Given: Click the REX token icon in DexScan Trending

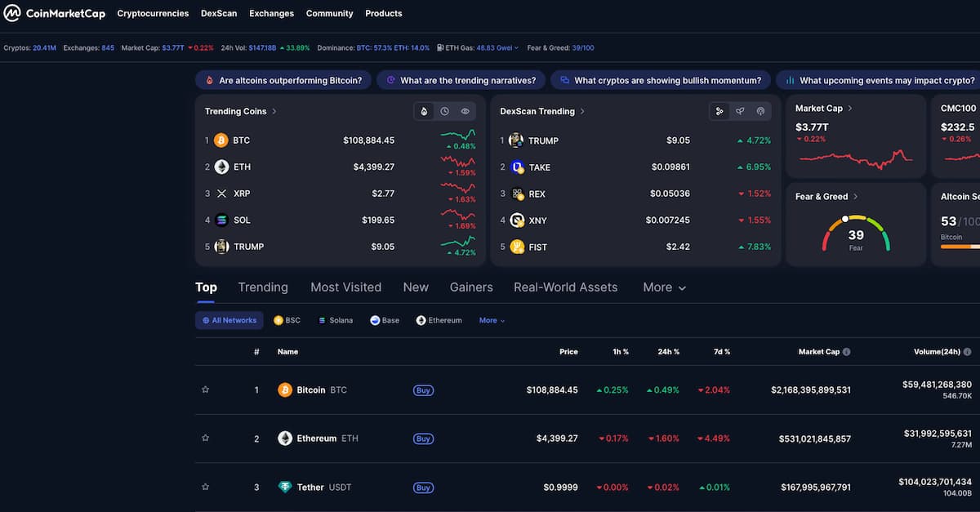Looking at the screenshot, I should 516,194.
